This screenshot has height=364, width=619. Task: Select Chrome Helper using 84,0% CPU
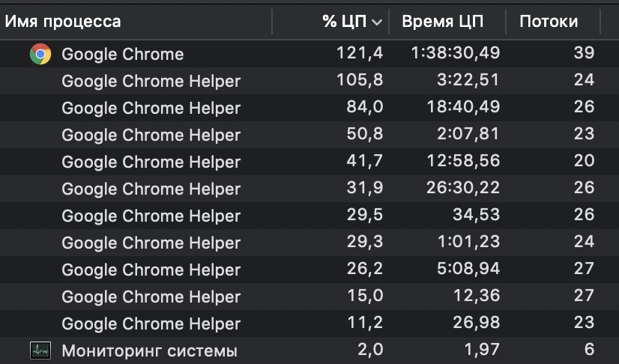click(x=309, y=108)
